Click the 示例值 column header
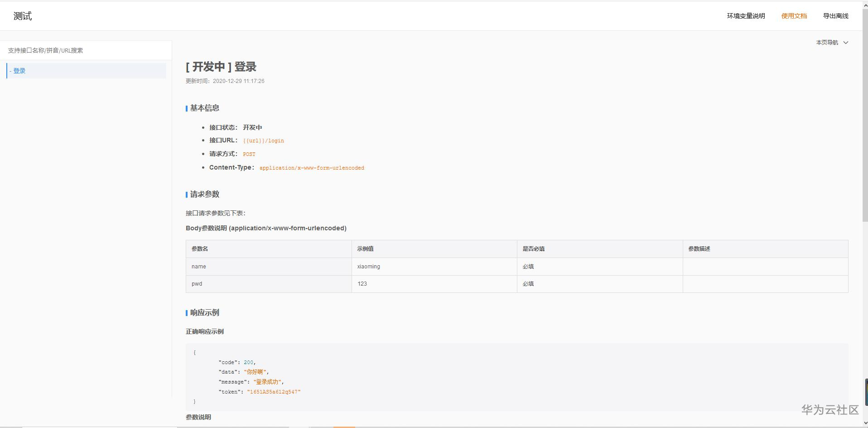Screen dimensions: 868x428 tap(434, 249)
